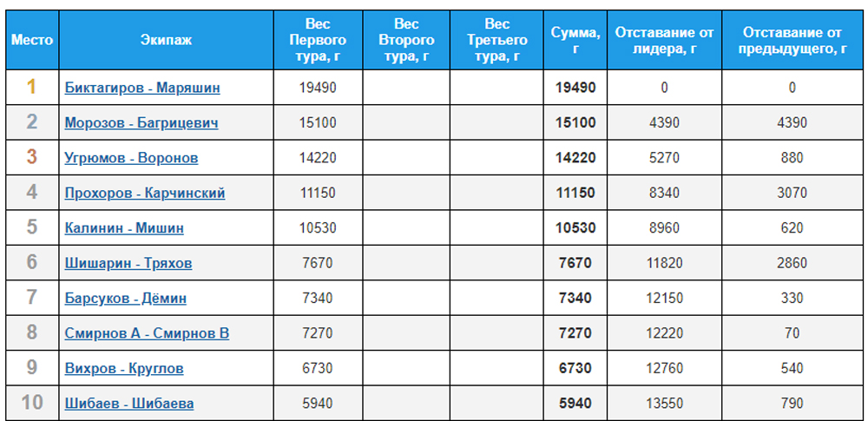Click the Вес Третьего тура header

tap(496, 40)
